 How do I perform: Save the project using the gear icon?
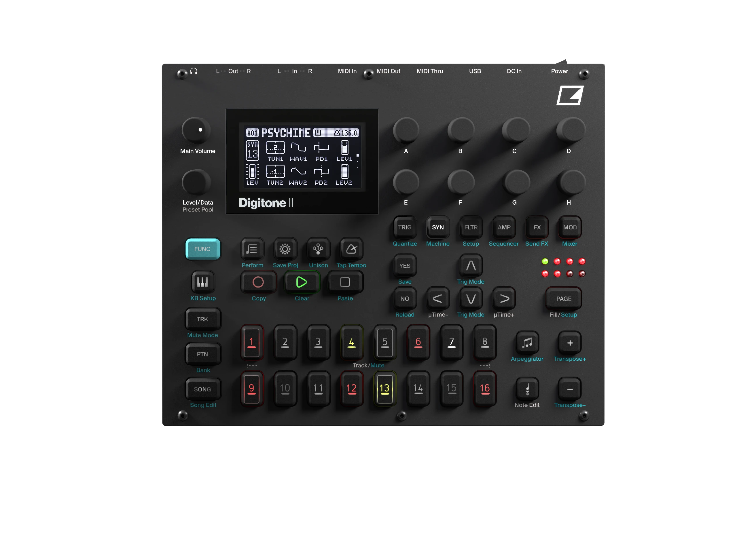(285, 249)
